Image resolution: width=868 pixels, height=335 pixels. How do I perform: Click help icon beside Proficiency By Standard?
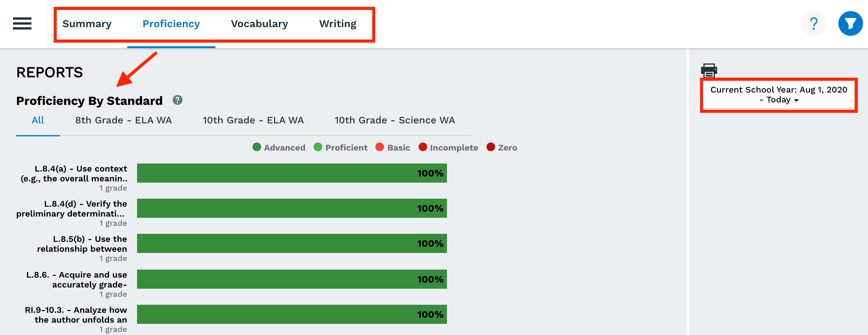point(177,100)
